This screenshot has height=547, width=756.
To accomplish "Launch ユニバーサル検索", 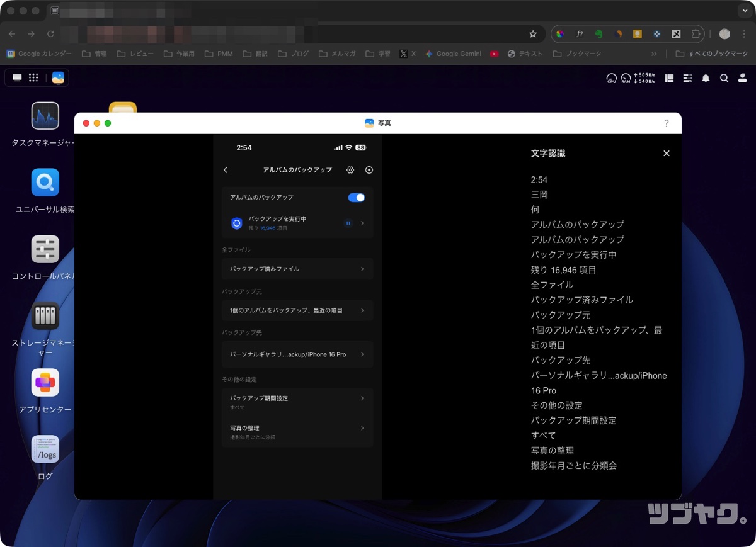I will [44, 183].
